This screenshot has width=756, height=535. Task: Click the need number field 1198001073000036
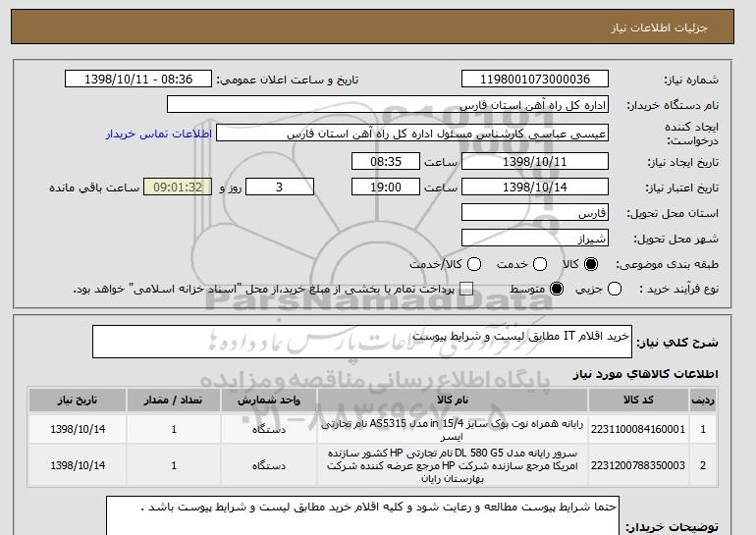tap(535, 80)
